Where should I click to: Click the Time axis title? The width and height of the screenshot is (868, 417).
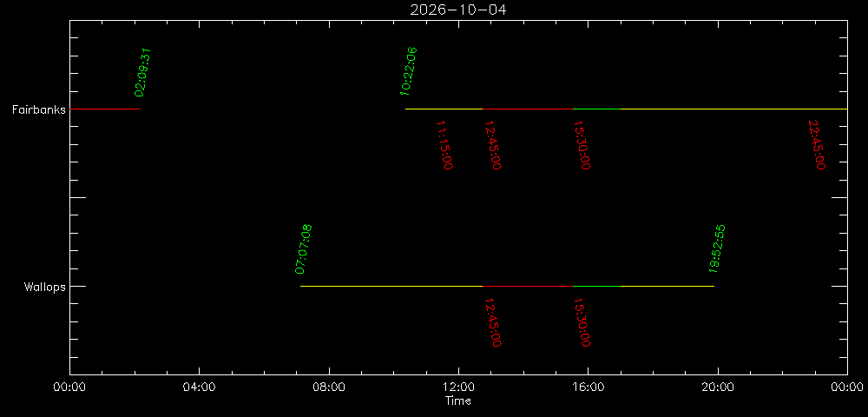pos(458,401)
